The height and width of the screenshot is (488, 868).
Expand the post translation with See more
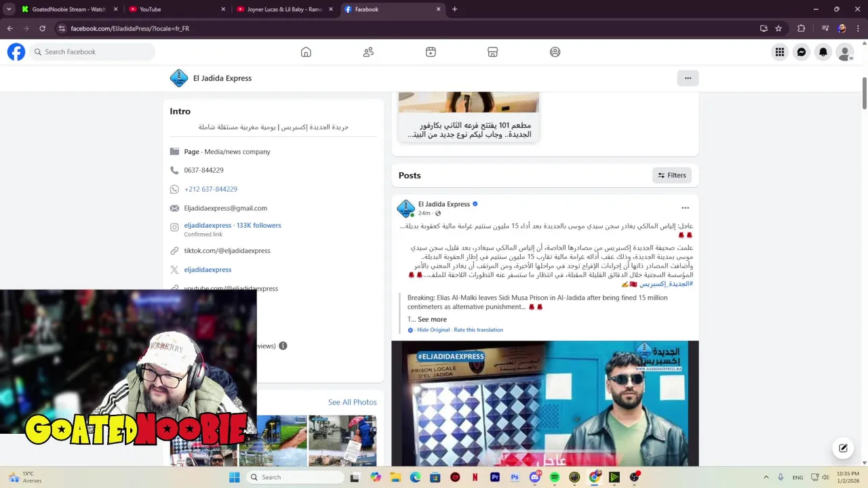(432, 319)
